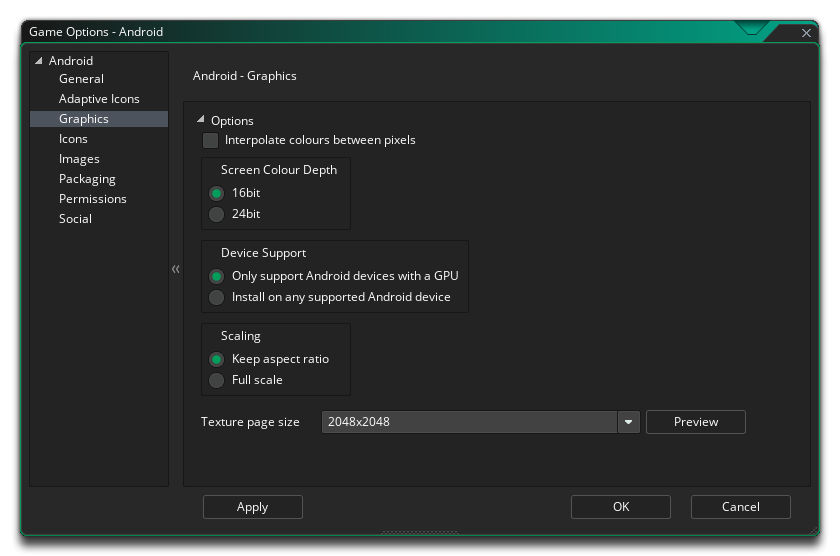Open the Adaptive Icons page
This screenshot has width=840, height=556.
pyautogui.click(x=99, y=99)
